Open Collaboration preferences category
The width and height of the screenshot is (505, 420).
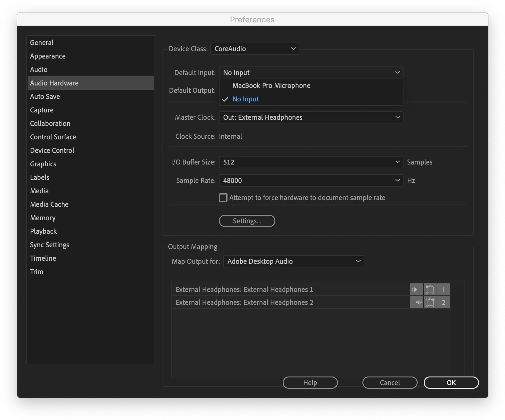[x=91, y=123]
